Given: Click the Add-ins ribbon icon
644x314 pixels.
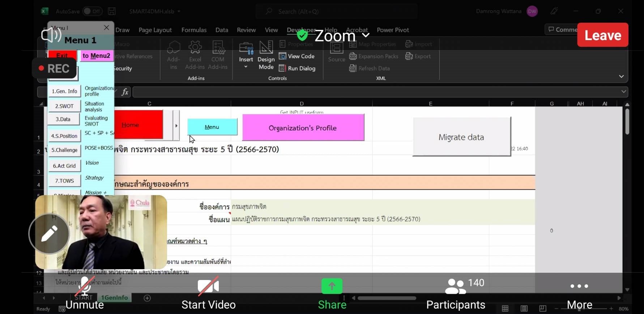Looking at the screenshot, I should tap(174, 55).
